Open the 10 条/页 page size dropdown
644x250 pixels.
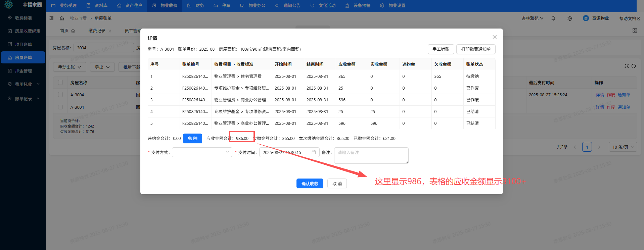[x=623, y=147]
